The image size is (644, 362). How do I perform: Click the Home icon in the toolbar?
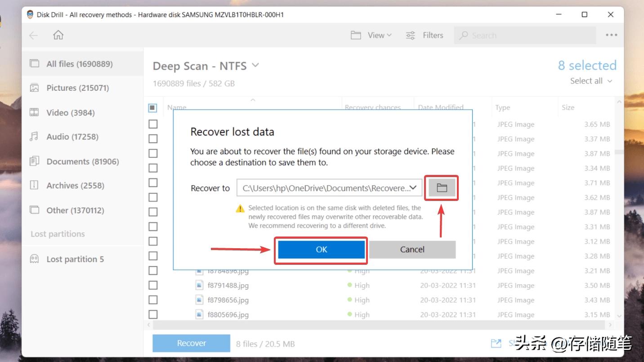58,35
